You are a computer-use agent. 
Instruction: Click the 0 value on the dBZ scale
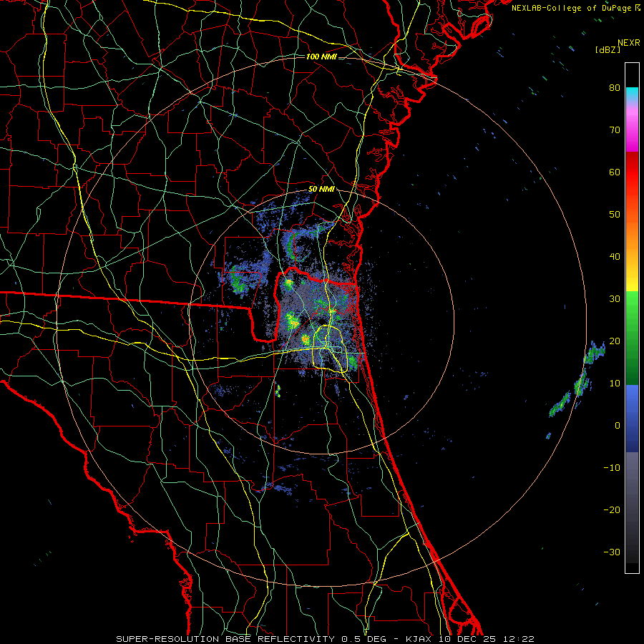(x=618, y=426)
